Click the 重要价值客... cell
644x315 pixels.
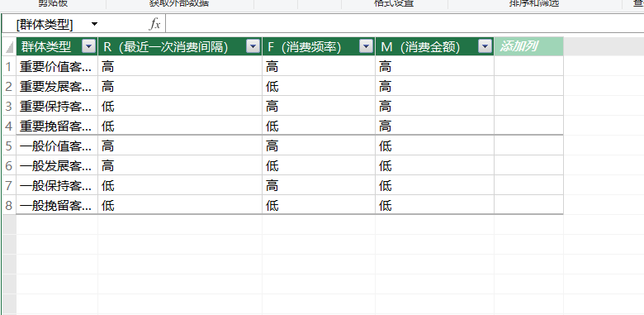tap(57, 66)
